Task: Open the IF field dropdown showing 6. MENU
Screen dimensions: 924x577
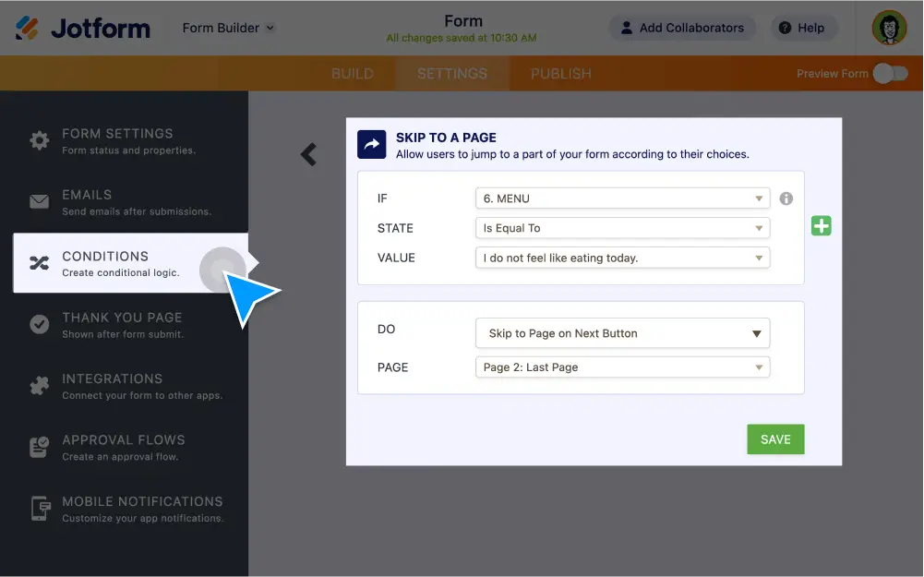Action: click(622, 198)
